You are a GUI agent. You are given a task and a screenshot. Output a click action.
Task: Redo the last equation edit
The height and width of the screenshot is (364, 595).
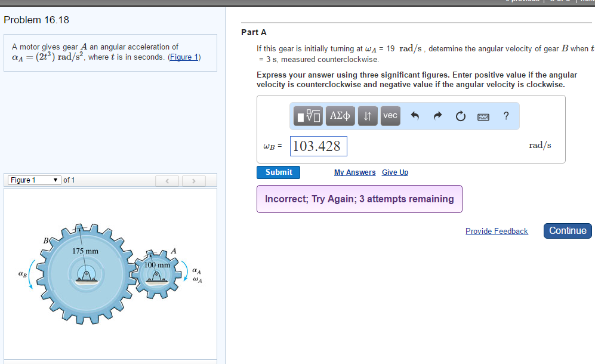click(437, 116)
